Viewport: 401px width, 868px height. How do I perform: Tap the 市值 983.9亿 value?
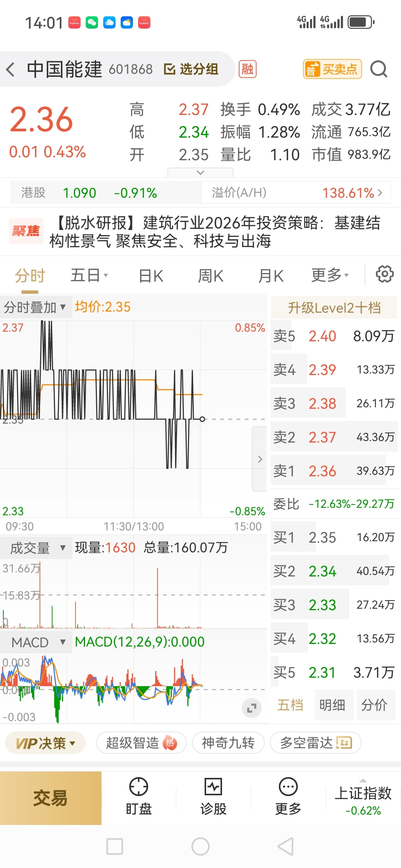(x=351, y=154)
